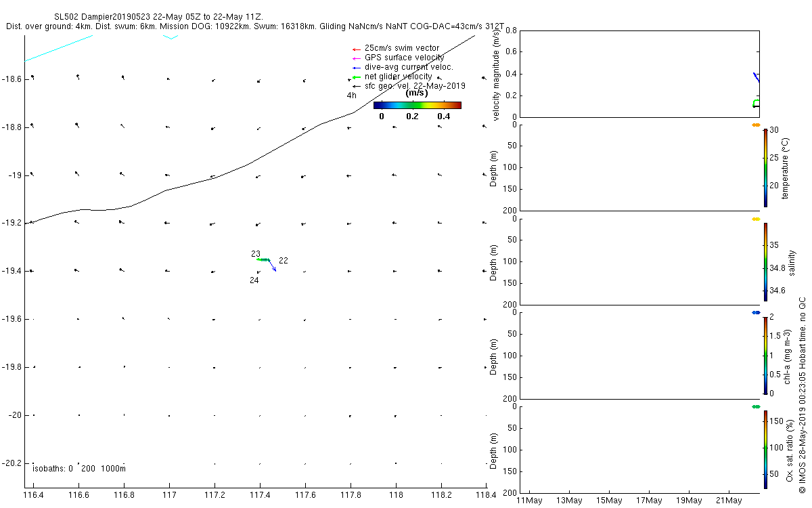Click the '21May' date tick label

(729, 501)
